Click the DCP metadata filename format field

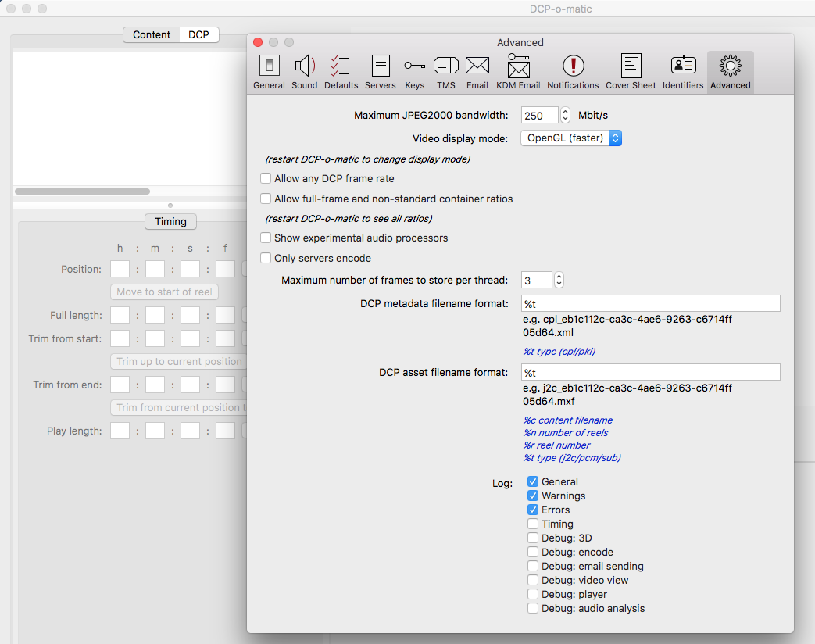tap(650, 303)
